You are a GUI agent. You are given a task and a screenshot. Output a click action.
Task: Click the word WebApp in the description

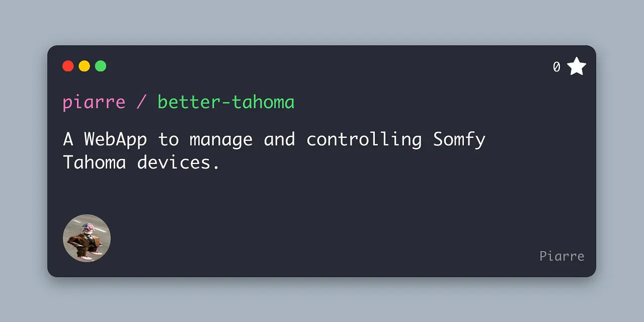tap(115, 139)
